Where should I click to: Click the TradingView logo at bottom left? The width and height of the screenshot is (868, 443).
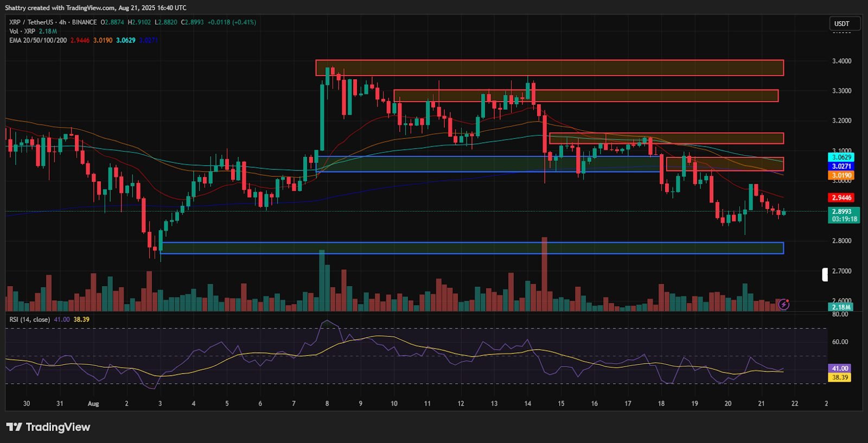[x=48, y=427]
